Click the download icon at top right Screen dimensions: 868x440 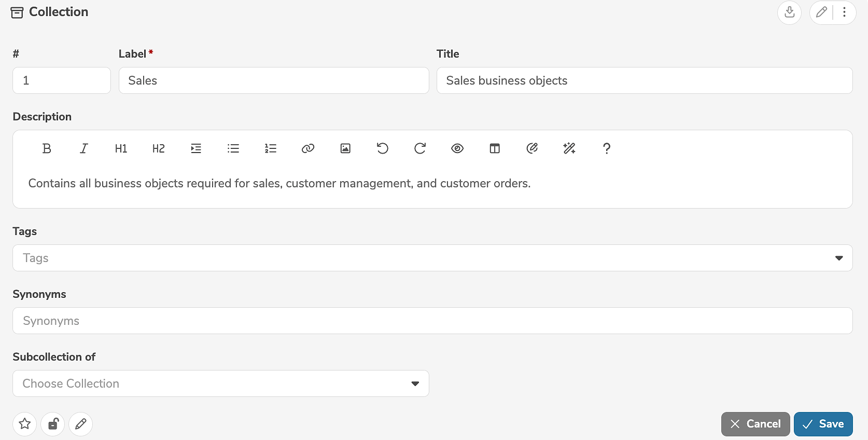(x=789, y=12)
